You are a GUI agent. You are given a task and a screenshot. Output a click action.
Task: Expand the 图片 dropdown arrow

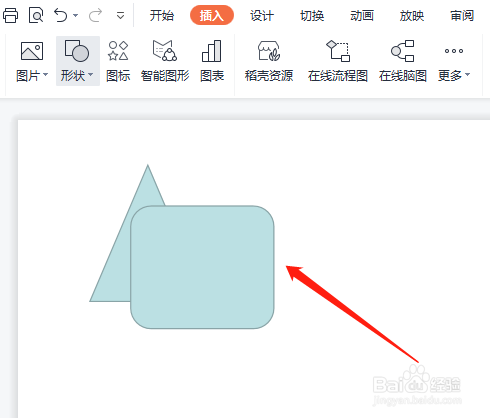tap(46, 75)
